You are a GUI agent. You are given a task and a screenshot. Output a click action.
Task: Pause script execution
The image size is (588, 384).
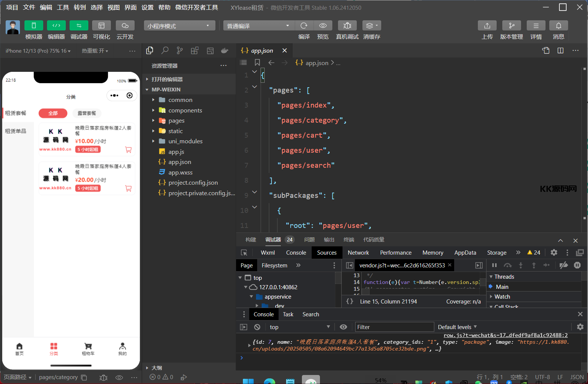click(x=494, y=265)
